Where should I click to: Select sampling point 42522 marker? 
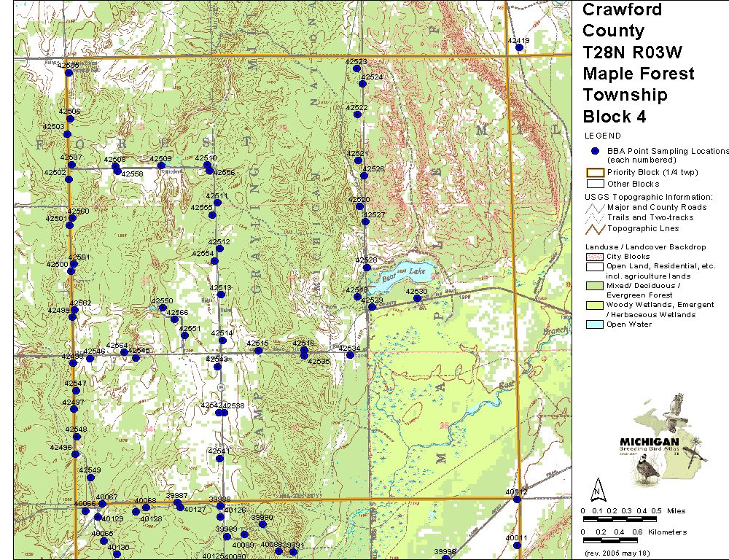[357, 114]
